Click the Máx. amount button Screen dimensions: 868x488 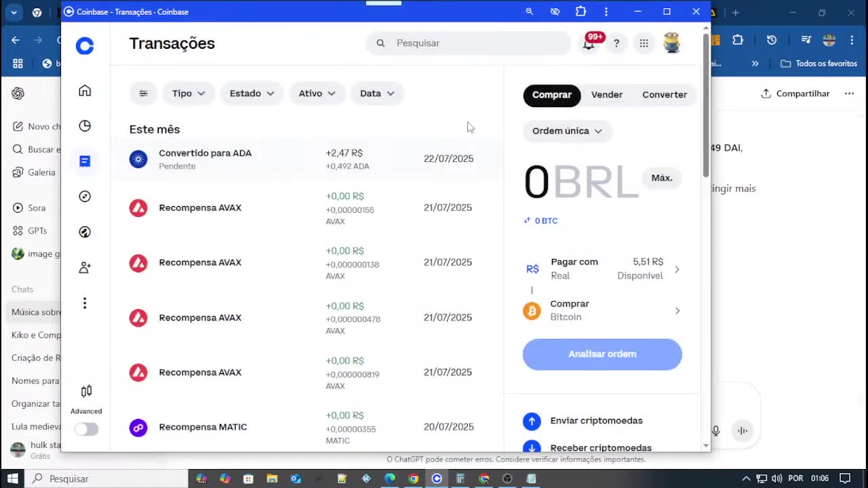pos(662,178)
